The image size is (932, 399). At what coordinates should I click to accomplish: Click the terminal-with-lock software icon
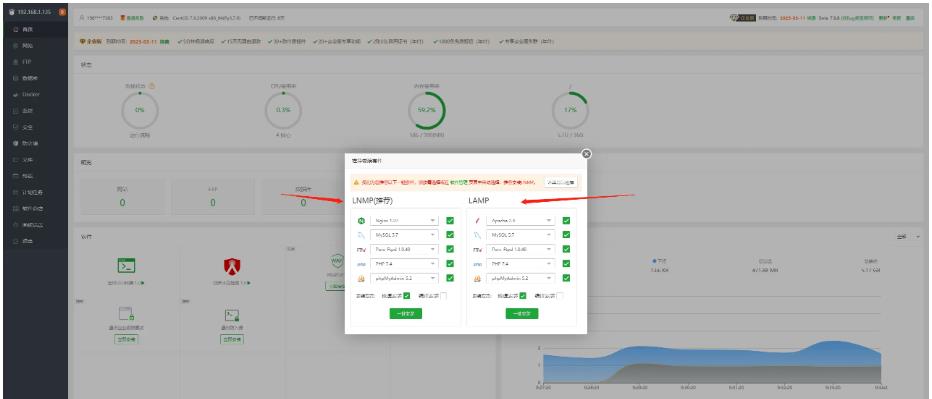[232, 315]
